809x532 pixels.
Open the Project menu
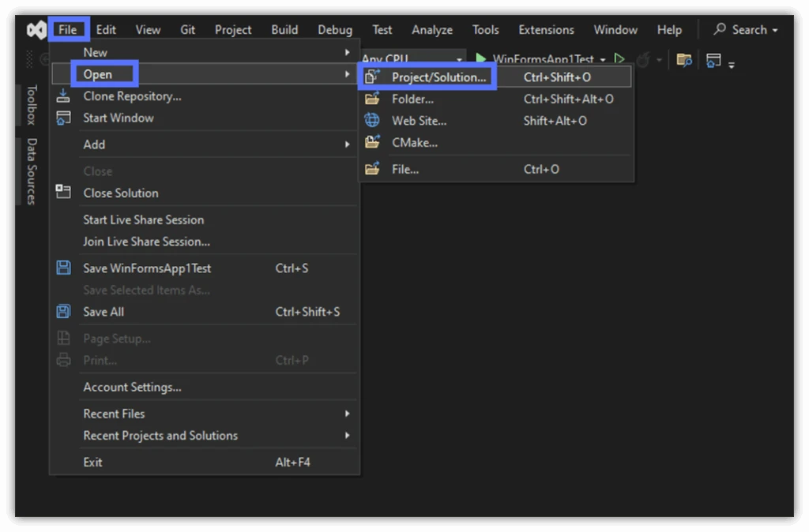(233, 29)
